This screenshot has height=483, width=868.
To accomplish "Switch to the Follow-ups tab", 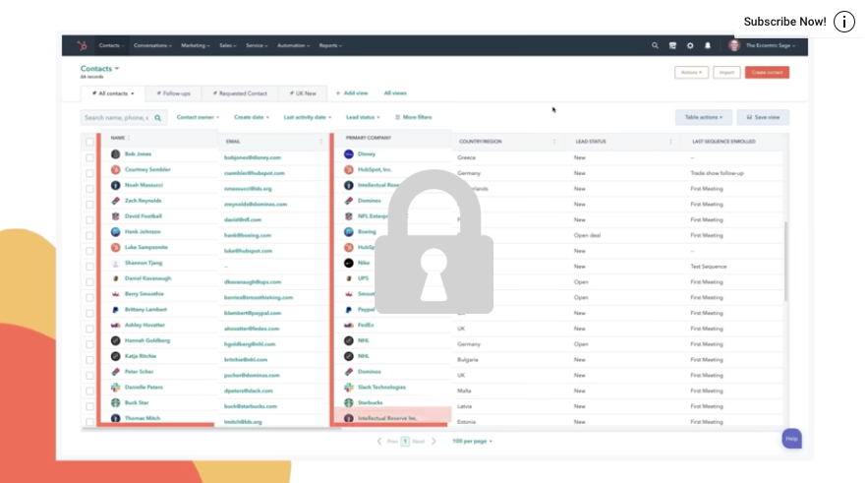I will pyautogui.click(x=174, y=93).
